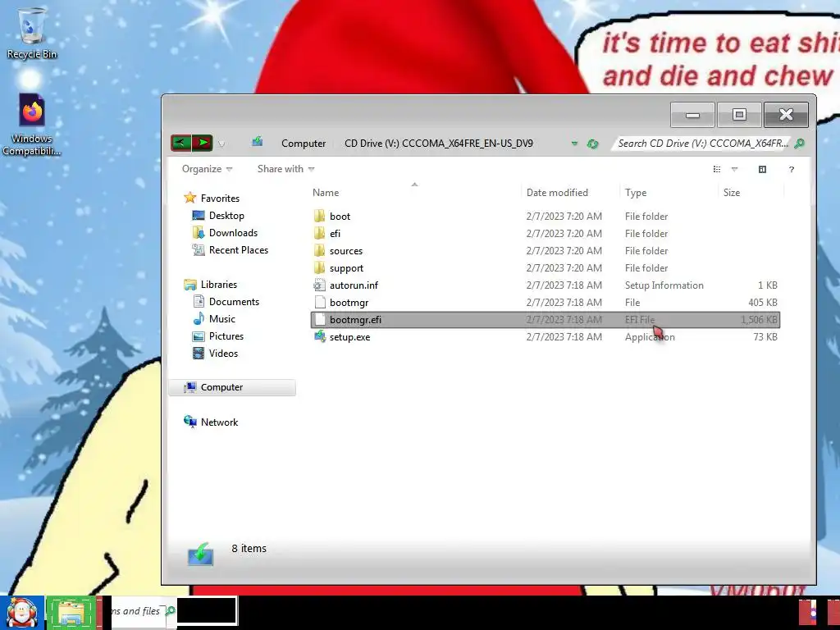The image size is (840, 630).
Task: Focus the Search CD Drive input field
Action: point(703,144)
